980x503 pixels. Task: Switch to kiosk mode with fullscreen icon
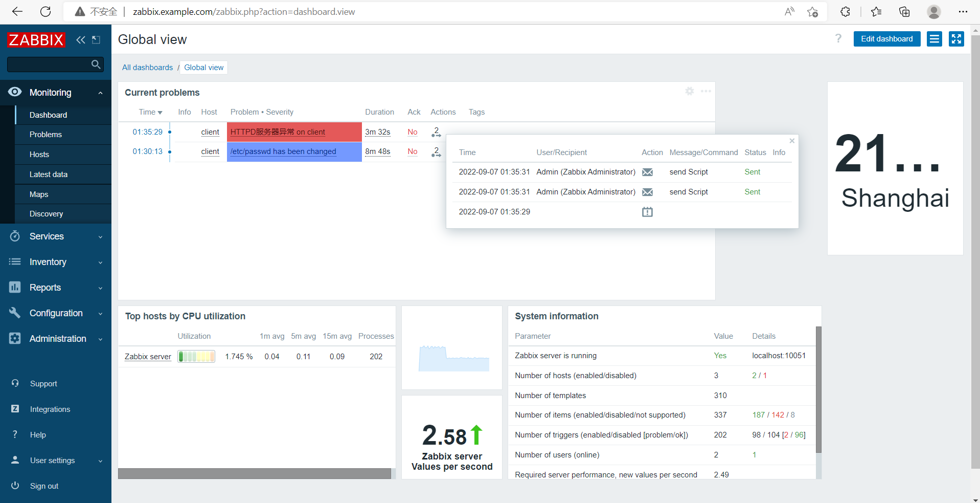tap(956, 39)
